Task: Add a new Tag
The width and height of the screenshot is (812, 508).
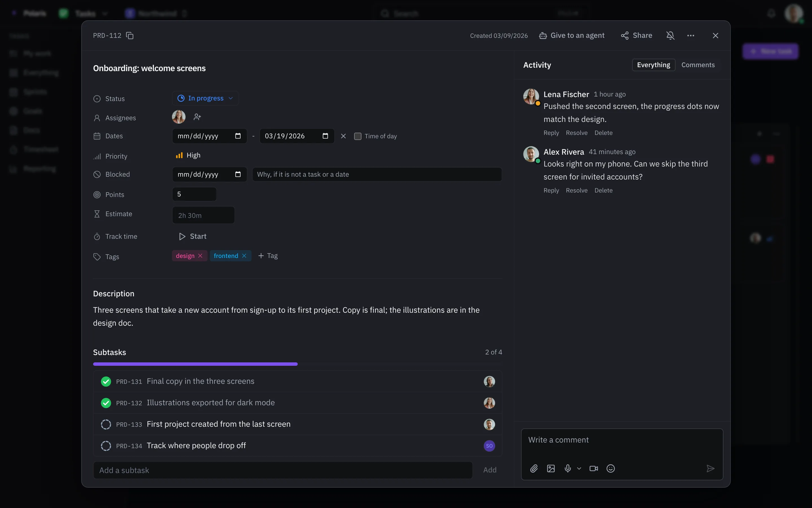Action: tap(268, 256)
